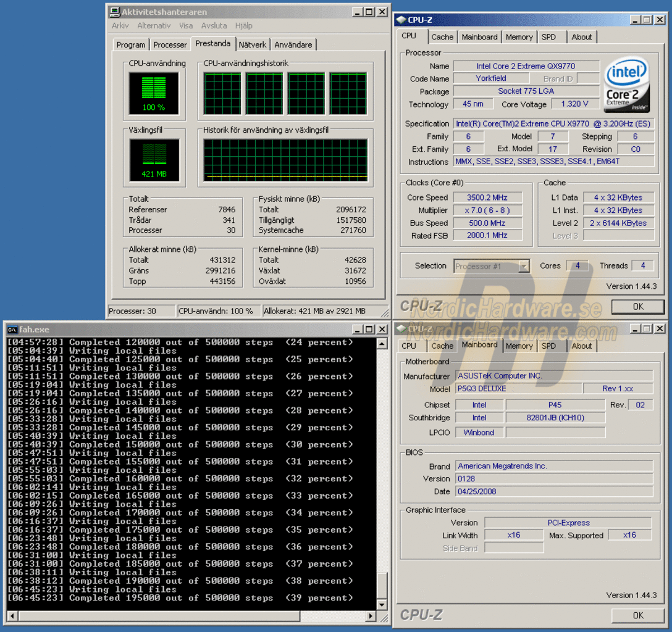The image size is (672, 632).
Task: Switch to the Program tab
Action: point(131,44)
